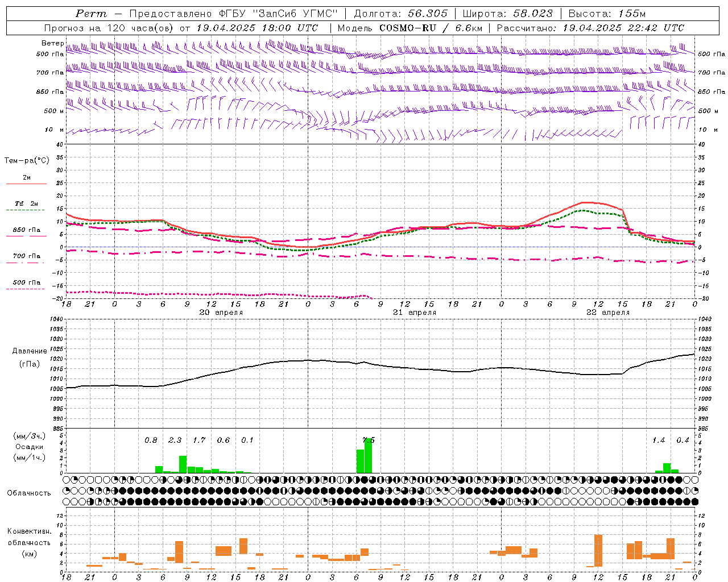Viewport: 728px width, 582px height.
Task: Click the "(км)" unit in convective panel
Action: (x=30, y=554)
